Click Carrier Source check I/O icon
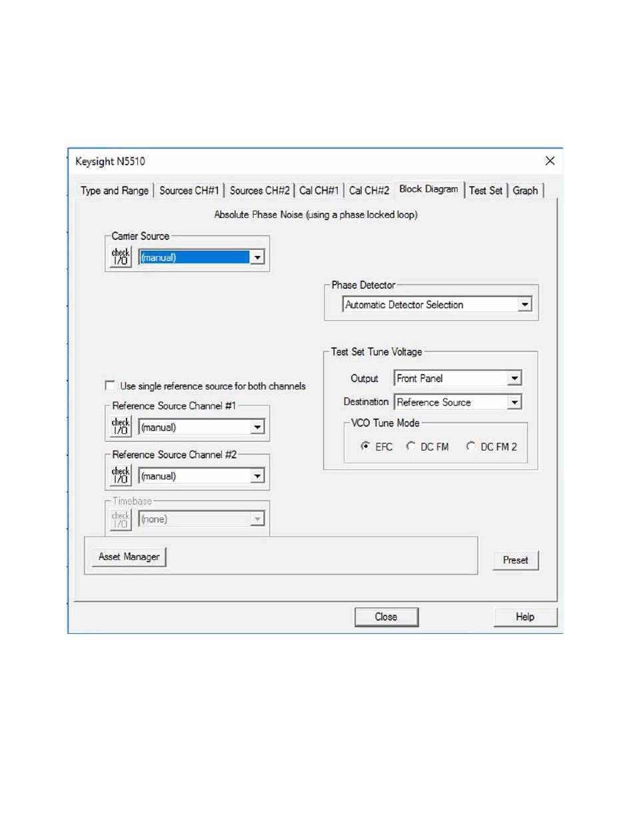 click(x=121, y=257)
